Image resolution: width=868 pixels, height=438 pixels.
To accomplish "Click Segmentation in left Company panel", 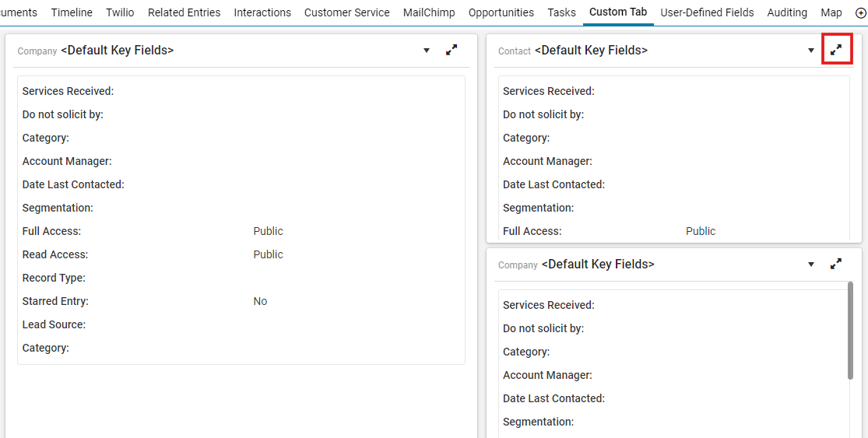I will click(x=58, y=208).
